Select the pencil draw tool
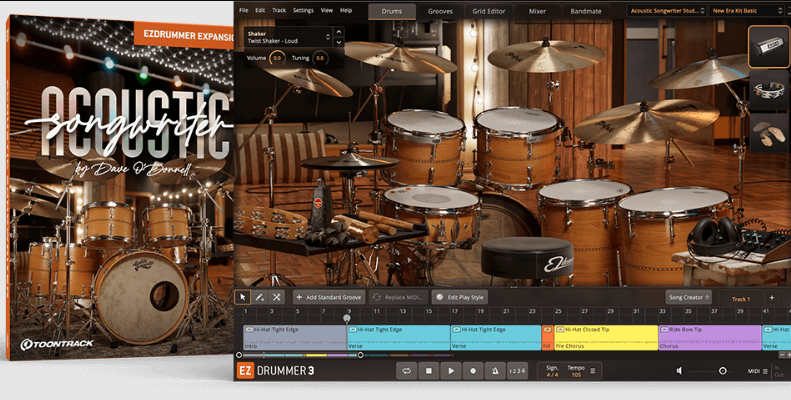The height and width of the screenshot is (400, 791). [259, 297]
